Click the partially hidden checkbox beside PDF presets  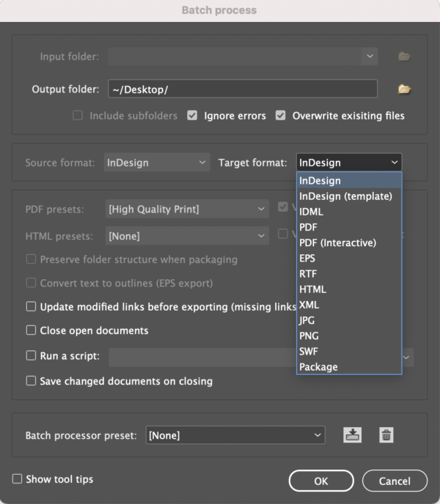coord(282,207)
